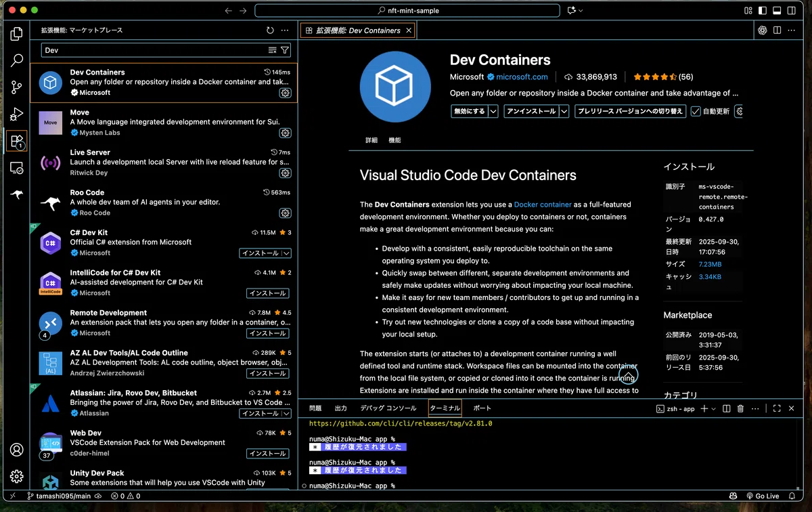
Task: Open the remote window indicator in status bar
Action: [12, 496]
